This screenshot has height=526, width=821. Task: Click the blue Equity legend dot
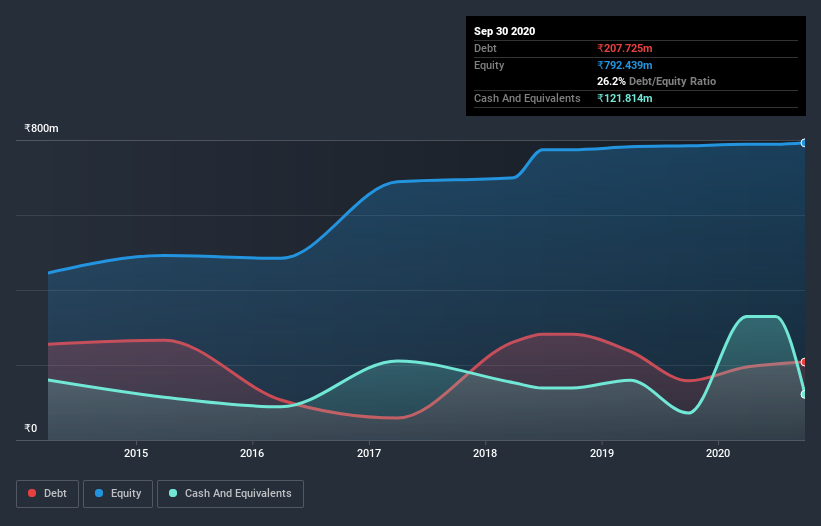click(x=99, y=493)
